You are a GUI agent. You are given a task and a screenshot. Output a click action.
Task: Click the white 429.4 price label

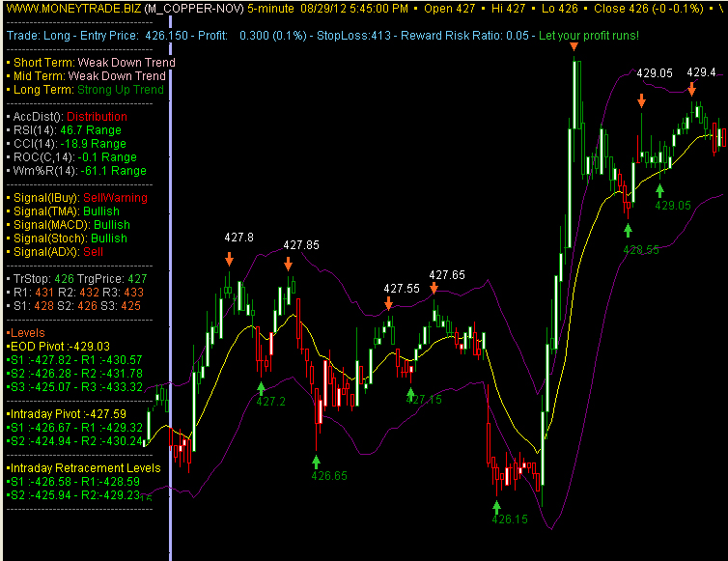[x=701, y=72]
